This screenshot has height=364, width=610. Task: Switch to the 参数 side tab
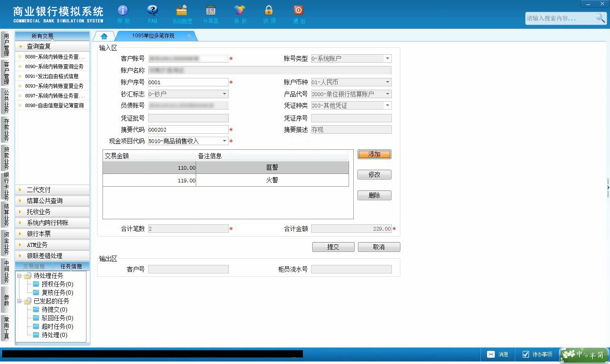[6, 300]
